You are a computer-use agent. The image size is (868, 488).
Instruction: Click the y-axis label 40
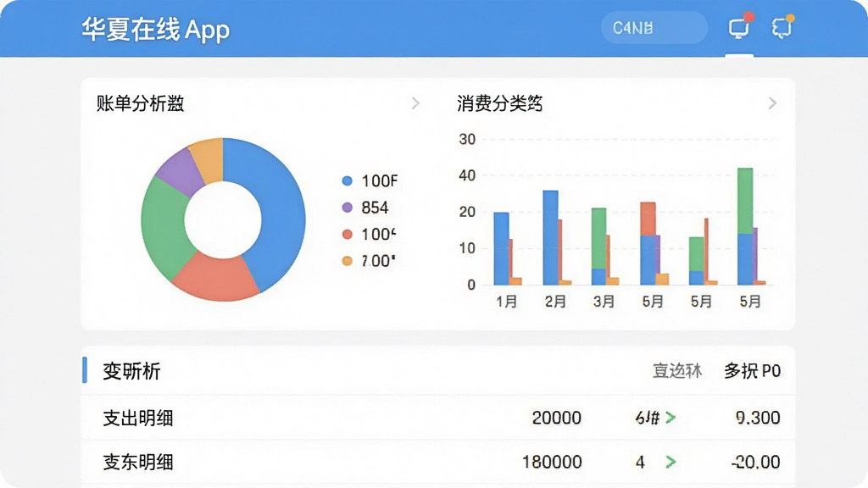[x=467, y=175]
